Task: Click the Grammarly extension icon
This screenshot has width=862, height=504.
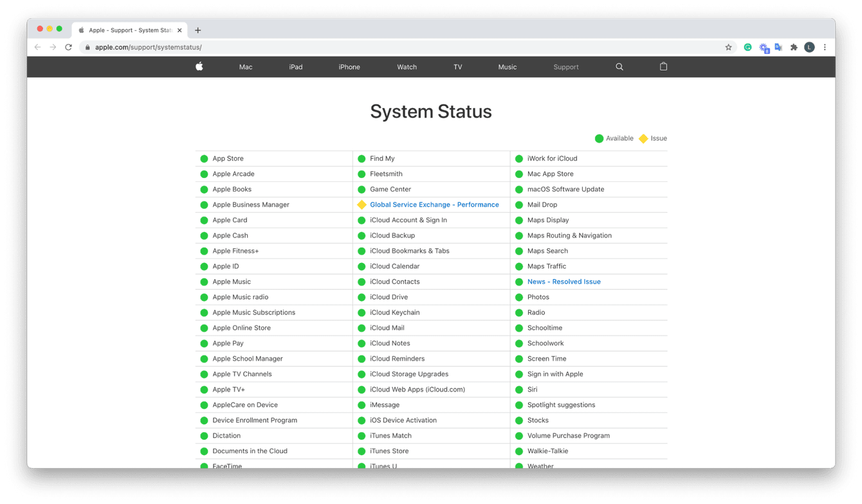Action: pos(747,47)
